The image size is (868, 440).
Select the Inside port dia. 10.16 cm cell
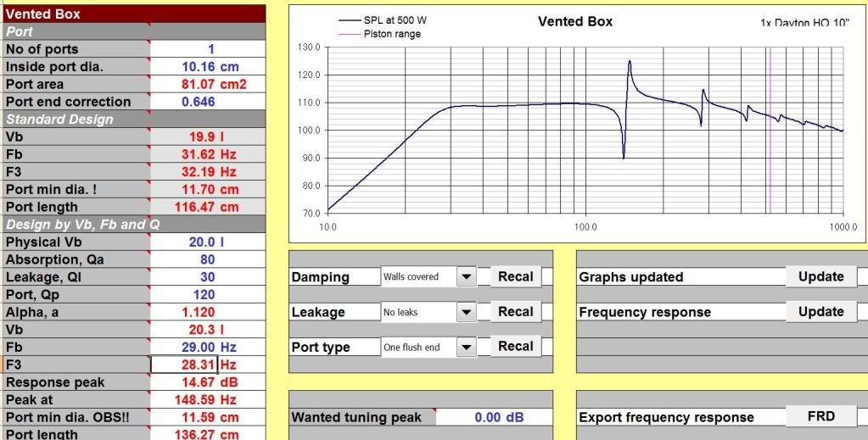[x=208, y=66]
